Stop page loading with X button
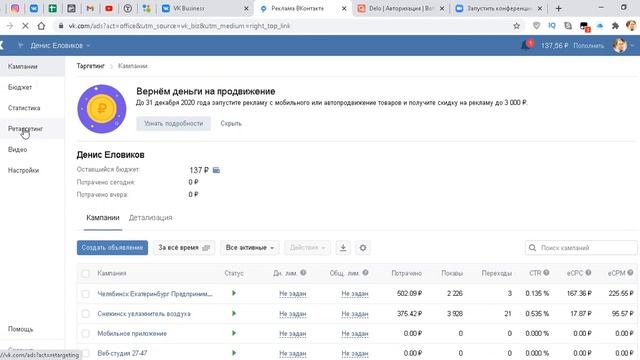 click(x=25, y=26)
